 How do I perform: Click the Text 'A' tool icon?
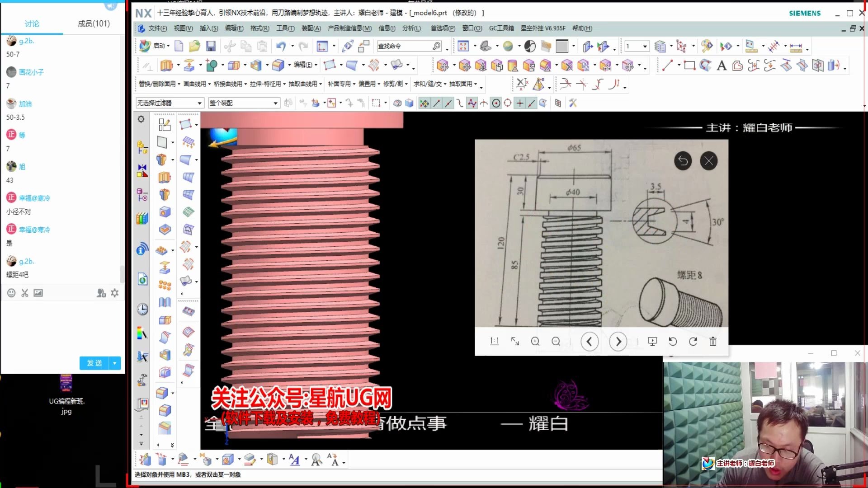722,66
